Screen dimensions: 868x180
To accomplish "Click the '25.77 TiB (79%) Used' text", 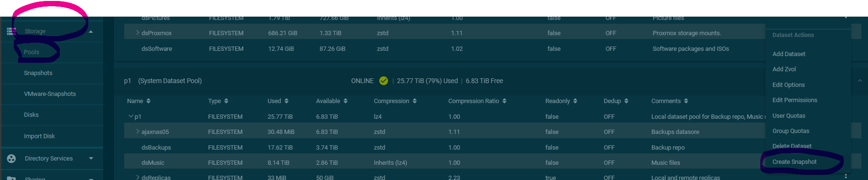I will pyautogui.click(x=427, y=81).
